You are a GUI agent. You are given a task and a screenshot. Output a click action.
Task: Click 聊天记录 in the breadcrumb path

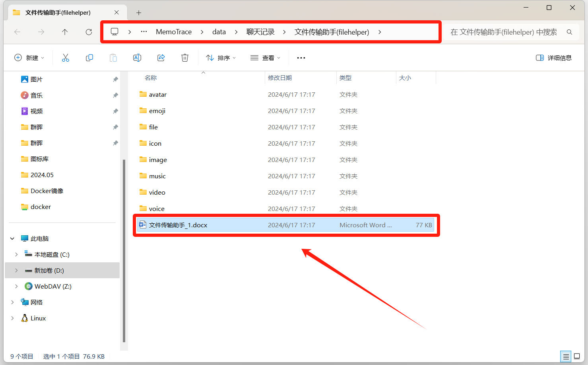click(260, 32)
